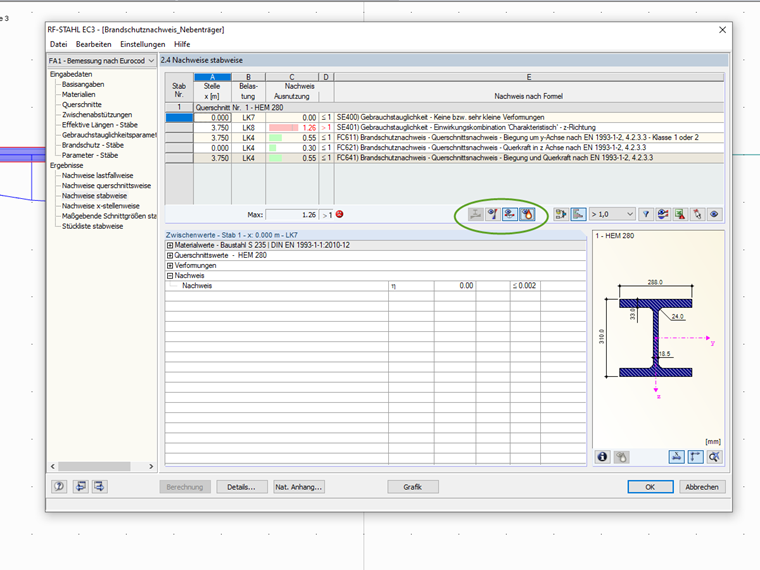The image size is (760, 570).
Task: Click the greyed Berechnung button
Action: point(185,487)
